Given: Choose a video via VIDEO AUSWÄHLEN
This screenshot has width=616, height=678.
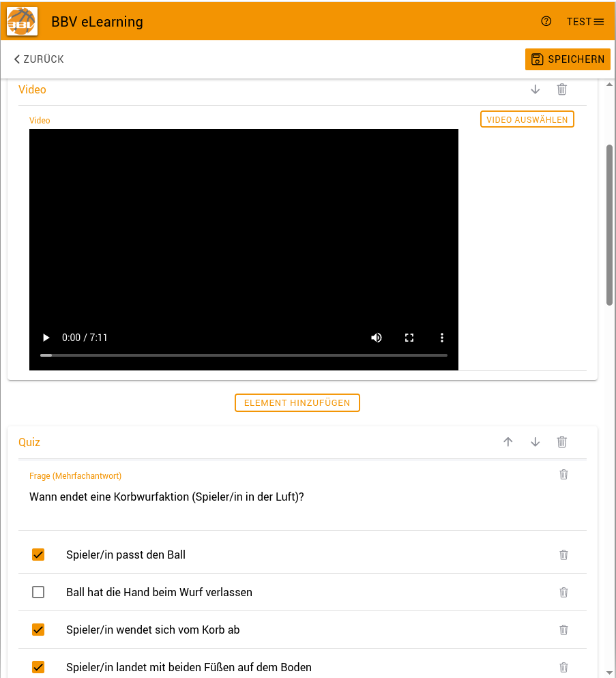Looking at the screenshot, I should pyautogui.click(x=527, y=119).
